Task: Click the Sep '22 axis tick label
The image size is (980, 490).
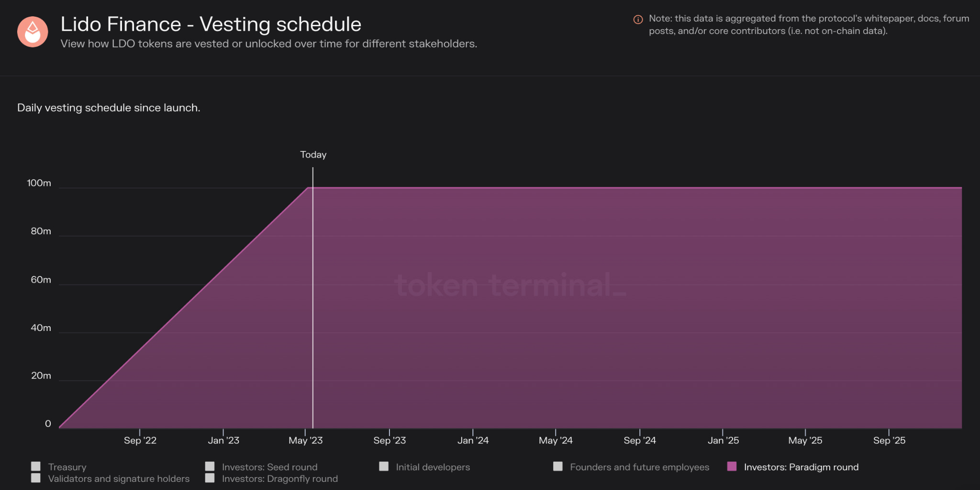Action: [x=140, y=441]
